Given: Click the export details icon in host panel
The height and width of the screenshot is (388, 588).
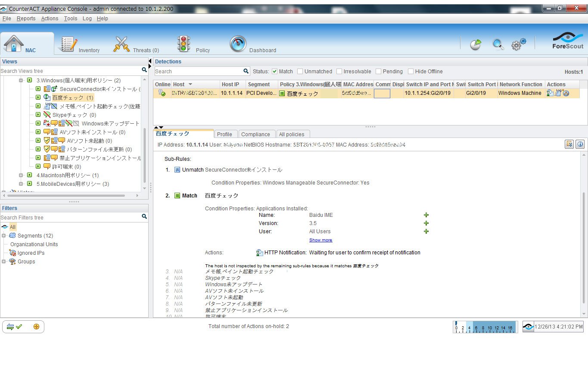Looking at the screenshot, I should click(569, 144).
